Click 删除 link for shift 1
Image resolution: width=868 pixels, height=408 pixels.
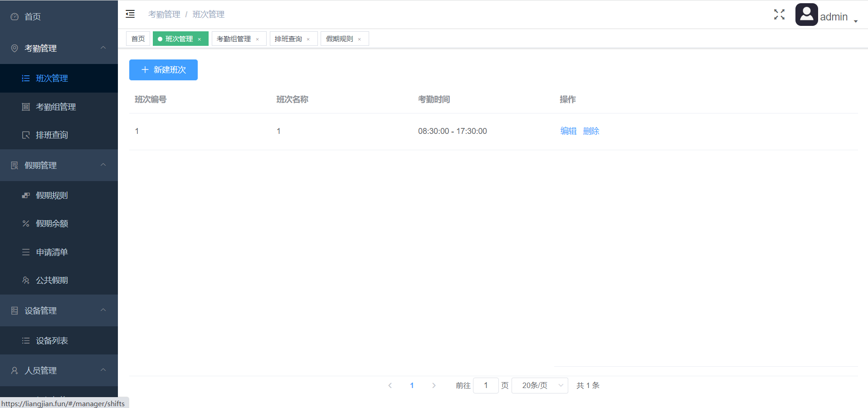click(x=591, y=131)
